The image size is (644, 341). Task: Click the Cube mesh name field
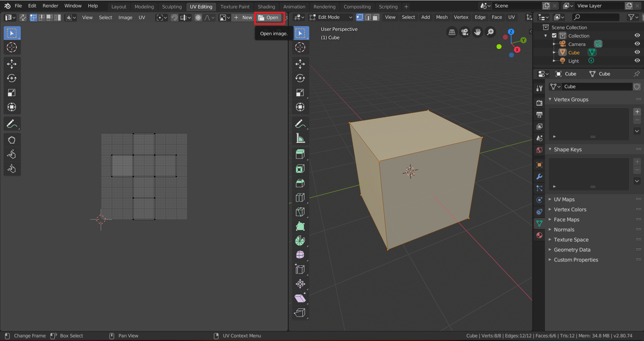(597, 86)
